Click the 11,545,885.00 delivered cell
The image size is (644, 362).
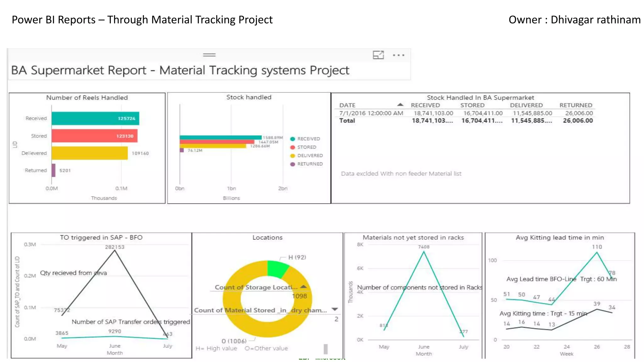[x=532, y=113]
